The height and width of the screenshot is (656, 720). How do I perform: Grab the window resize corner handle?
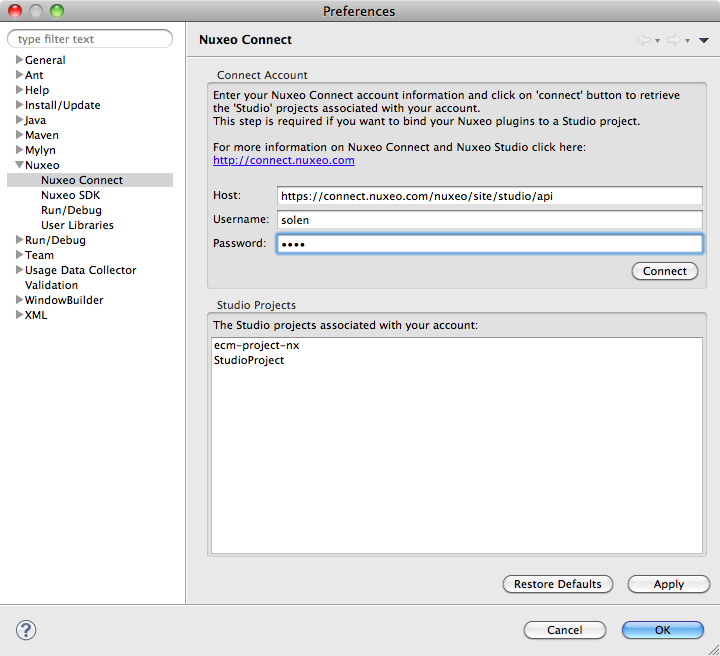click(x=714, y=650)
